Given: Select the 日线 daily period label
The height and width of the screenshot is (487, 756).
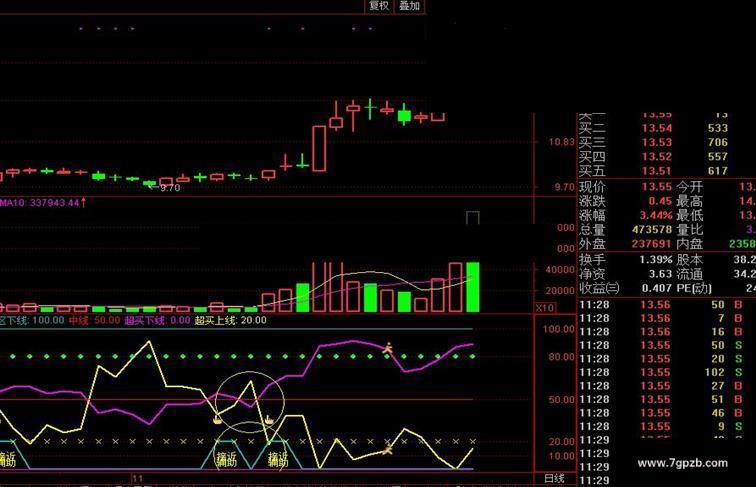Looking at the screenshot, I should [x=554, y=478].
